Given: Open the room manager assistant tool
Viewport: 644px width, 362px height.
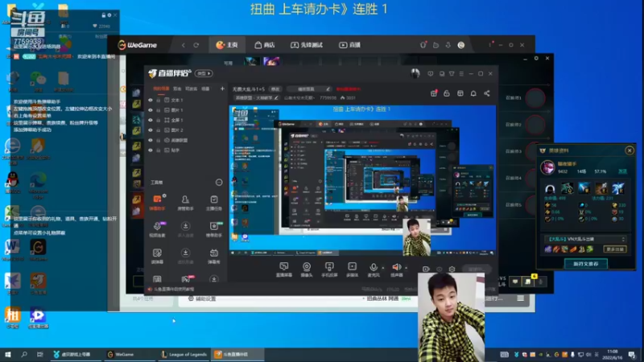Looking at the screenshot, I should point(185,203).
